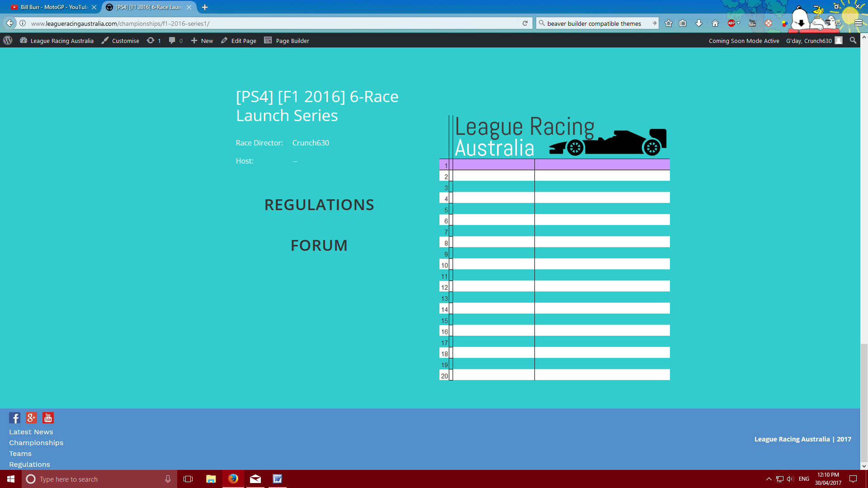Click the WordPress logo icon
Viewport: 868px width, 488px height.
8,41
